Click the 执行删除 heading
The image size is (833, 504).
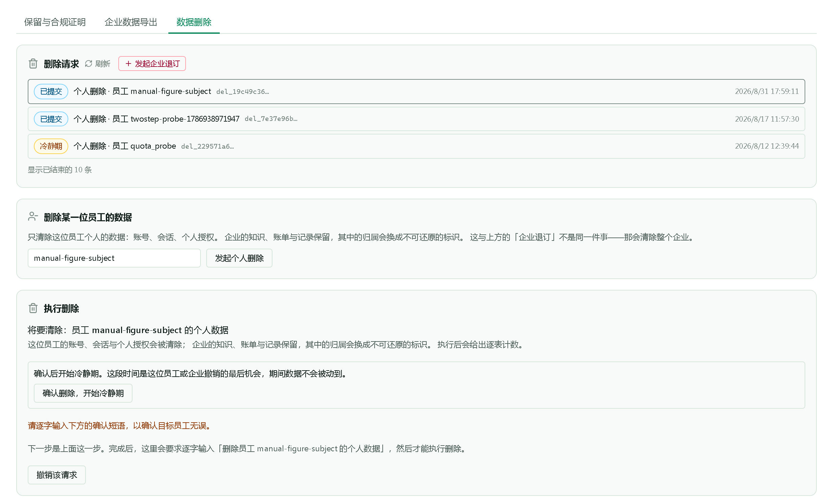click(x=62, y=308)
